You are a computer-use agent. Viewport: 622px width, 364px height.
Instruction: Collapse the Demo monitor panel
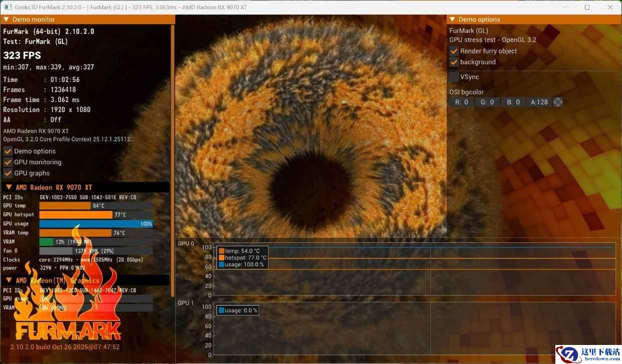[x=6, y=20]
